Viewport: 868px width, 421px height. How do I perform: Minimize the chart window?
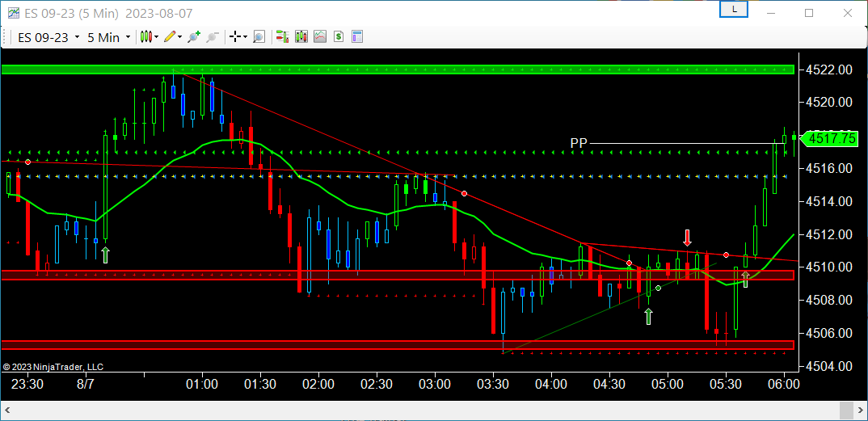pyautogui.click(x=773, y=12)
